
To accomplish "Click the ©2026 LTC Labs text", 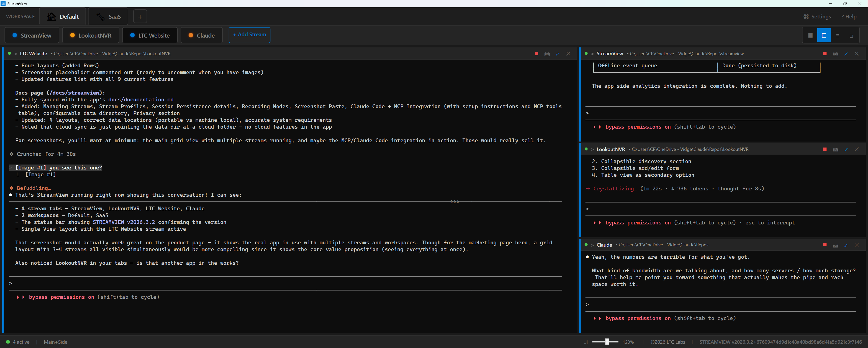I will coord(667,342).
